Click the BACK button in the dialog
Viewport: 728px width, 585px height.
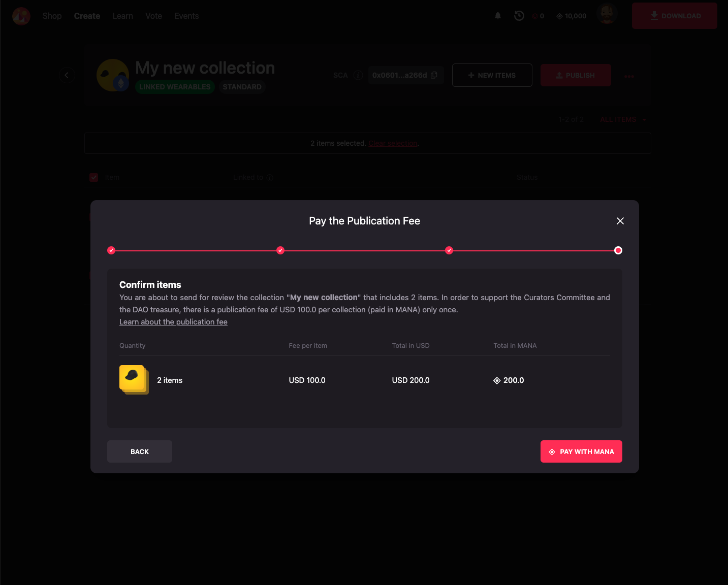(x=139, y=451)
